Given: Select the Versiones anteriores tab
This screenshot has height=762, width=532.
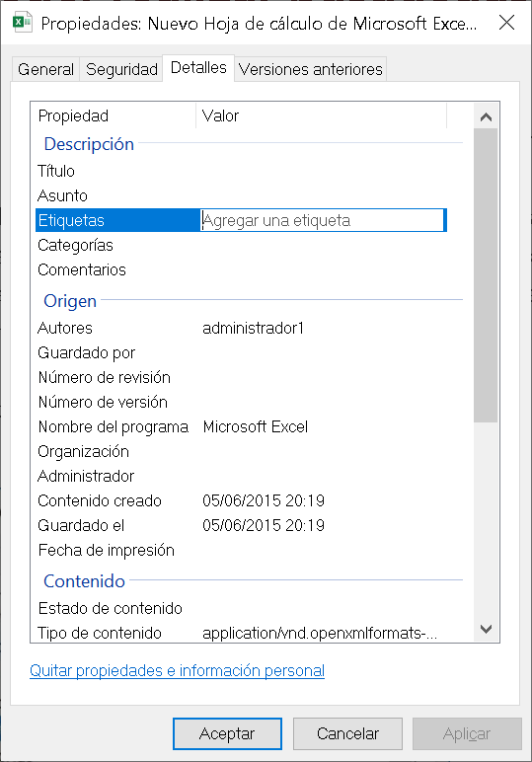Looking at the screenshot, I should click(x=311, y=69).
